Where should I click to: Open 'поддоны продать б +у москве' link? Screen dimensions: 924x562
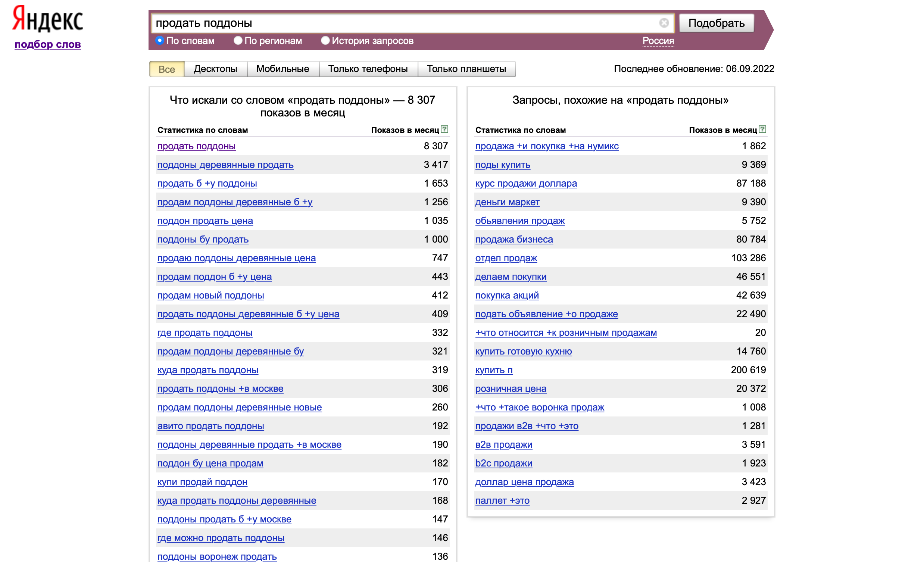click(225, 519)
